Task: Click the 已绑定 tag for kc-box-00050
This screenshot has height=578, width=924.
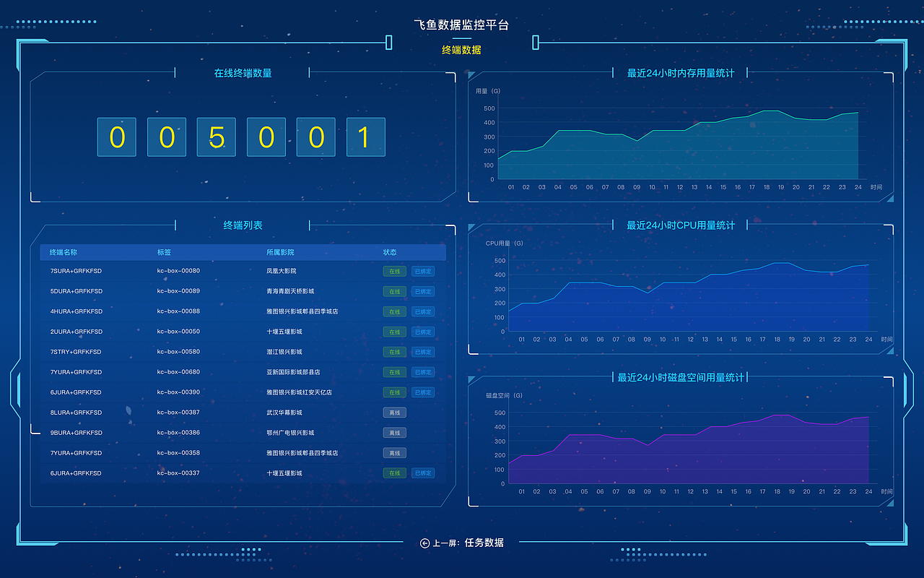Action: 422,332
